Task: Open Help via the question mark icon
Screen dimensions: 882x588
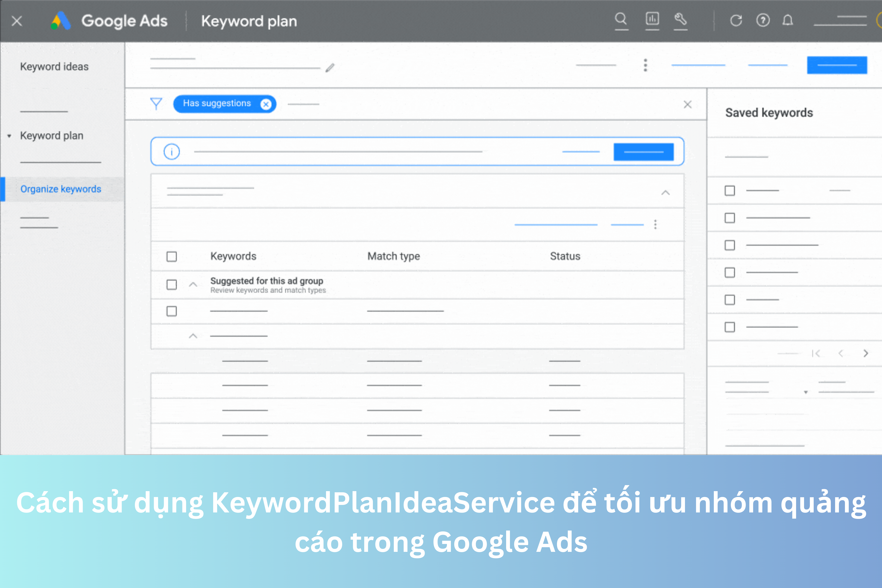Action: pos(762,21)
